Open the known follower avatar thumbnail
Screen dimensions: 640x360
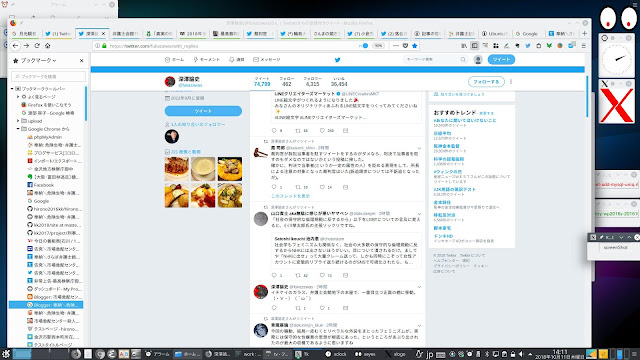pos(172,136)
